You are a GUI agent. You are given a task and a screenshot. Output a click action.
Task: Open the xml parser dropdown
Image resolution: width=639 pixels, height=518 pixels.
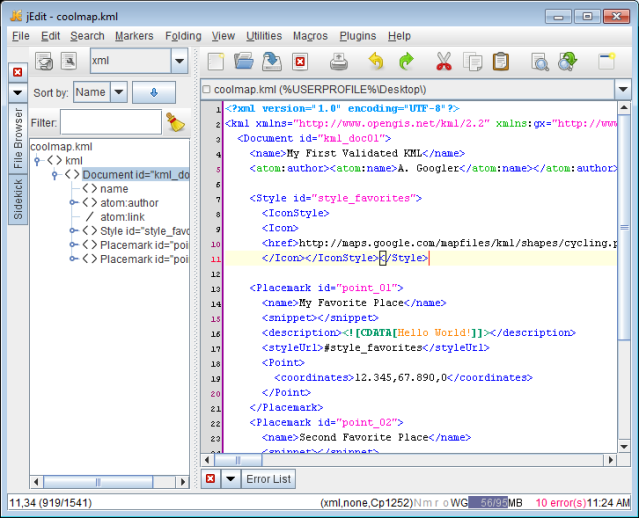click(x=179, y=61)
